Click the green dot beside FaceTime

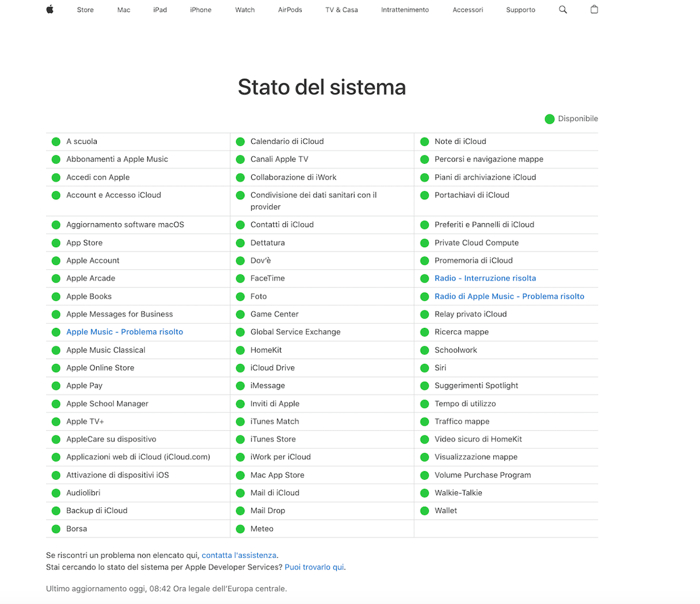241,278
